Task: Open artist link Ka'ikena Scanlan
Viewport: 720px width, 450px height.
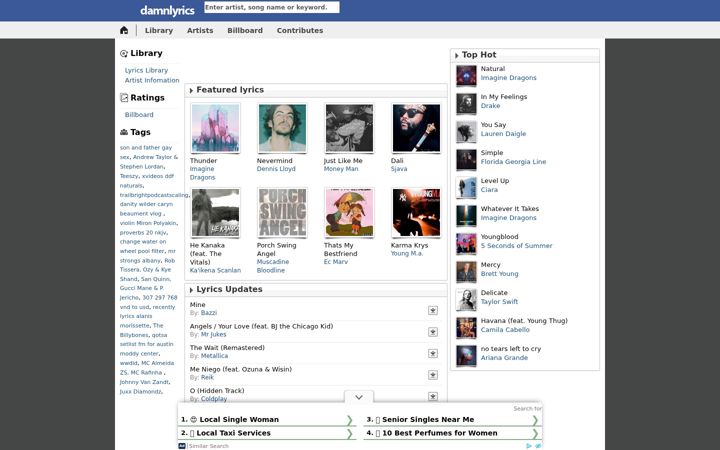Action: [215, 270]
